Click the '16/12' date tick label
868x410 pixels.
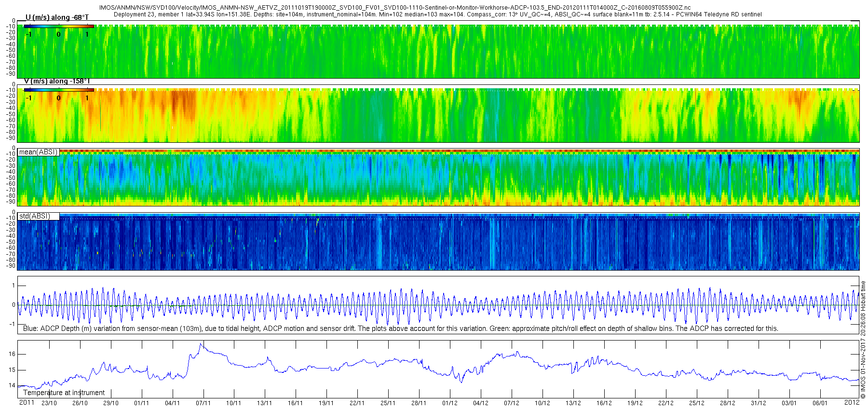(x=604, y=403)
